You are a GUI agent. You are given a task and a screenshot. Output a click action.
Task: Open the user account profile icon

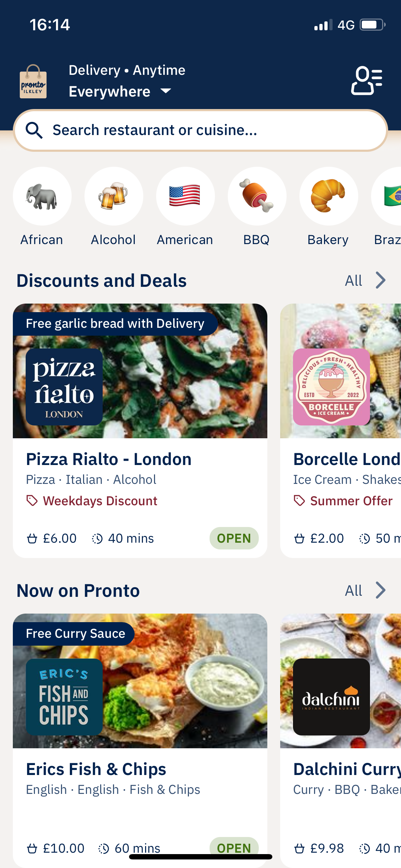point(366,81)
